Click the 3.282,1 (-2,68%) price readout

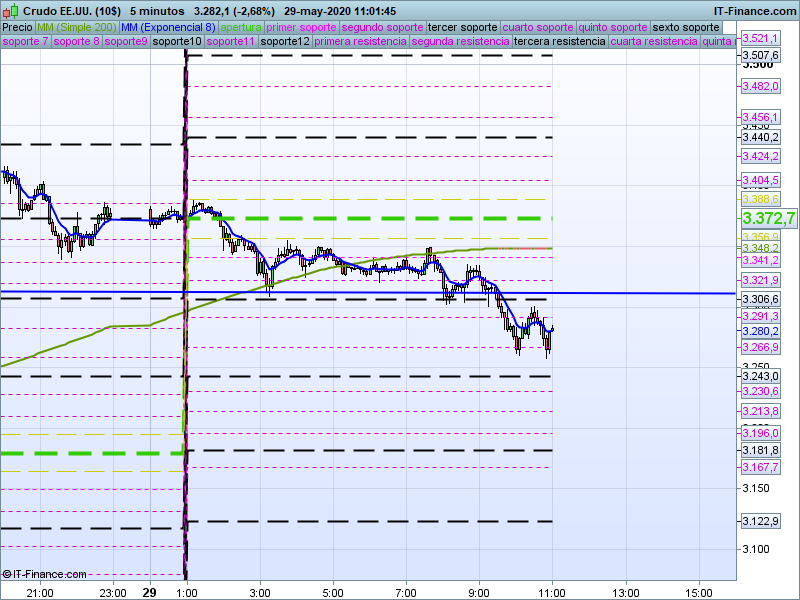click(234, 11)
